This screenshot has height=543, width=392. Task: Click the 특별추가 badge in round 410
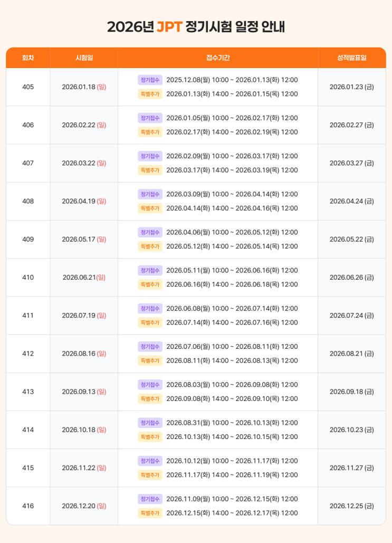(x=150, y=284)
